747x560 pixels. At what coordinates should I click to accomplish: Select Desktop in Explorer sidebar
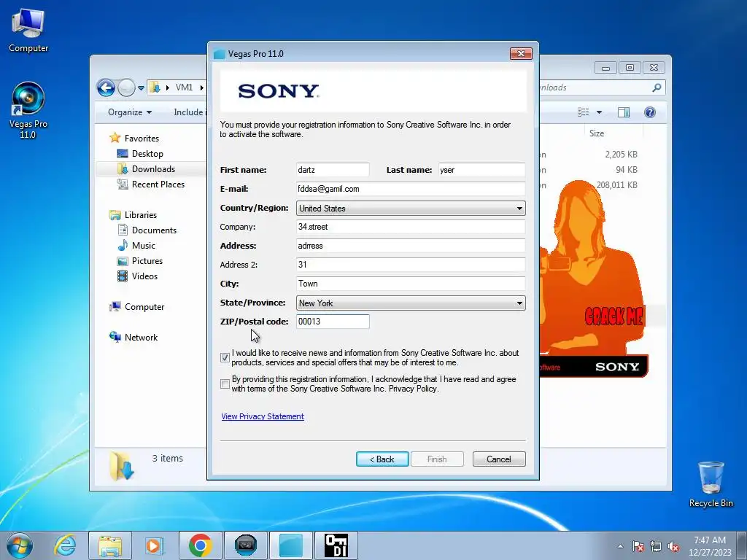(147, 153)
